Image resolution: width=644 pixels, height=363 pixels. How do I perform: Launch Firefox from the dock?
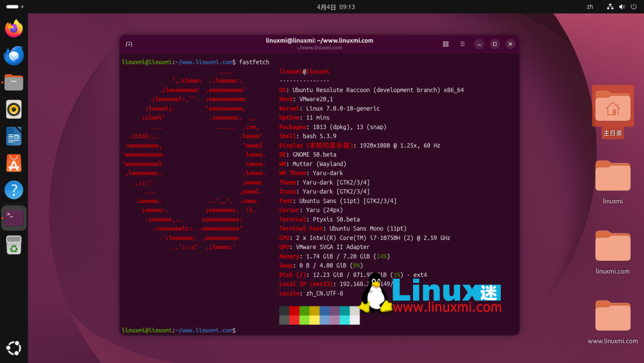(x=13, y=28)
